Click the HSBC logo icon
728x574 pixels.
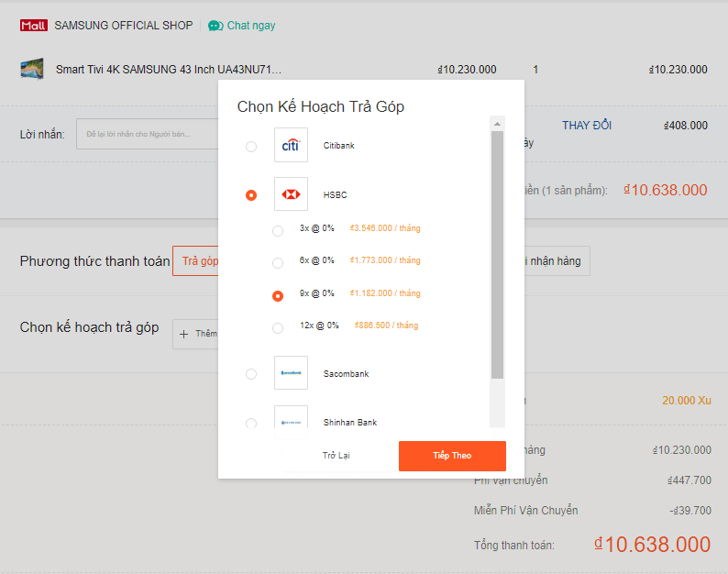tap(291, 194)
